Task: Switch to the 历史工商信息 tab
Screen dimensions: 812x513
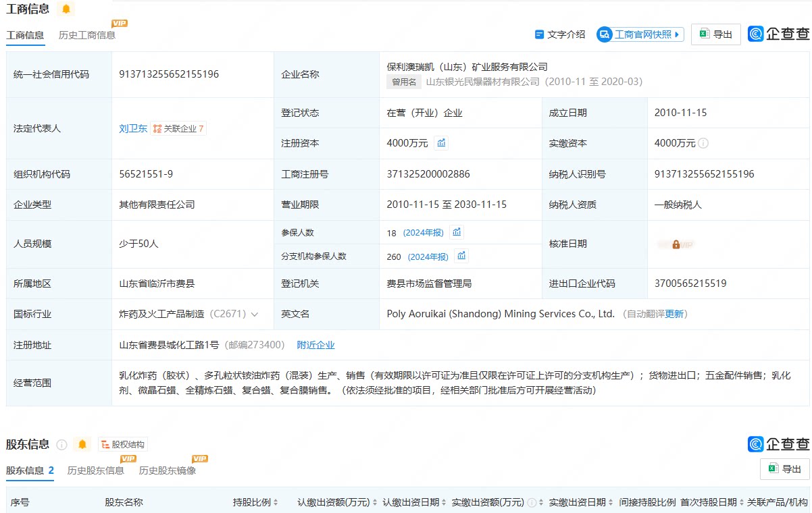Action: (87, 35)
